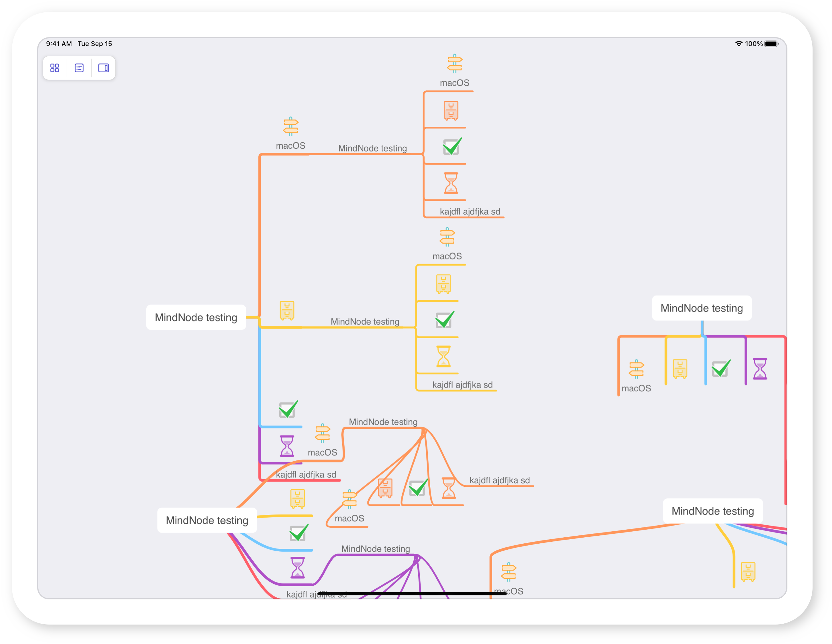Select signpost sticker next to the purple hourglass
The width and height of the screenshot is (832, 644).
tap(322, 433)
